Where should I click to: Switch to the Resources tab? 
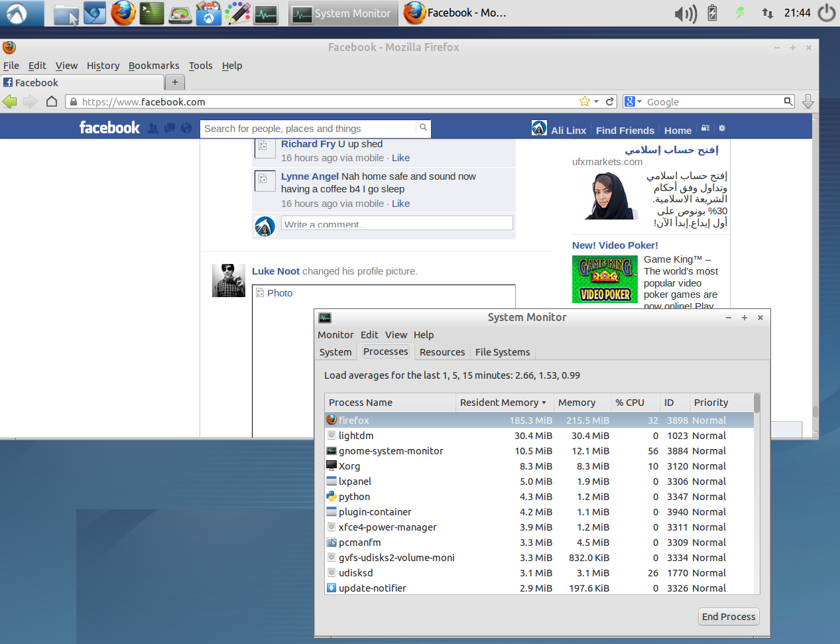[442, 352]
